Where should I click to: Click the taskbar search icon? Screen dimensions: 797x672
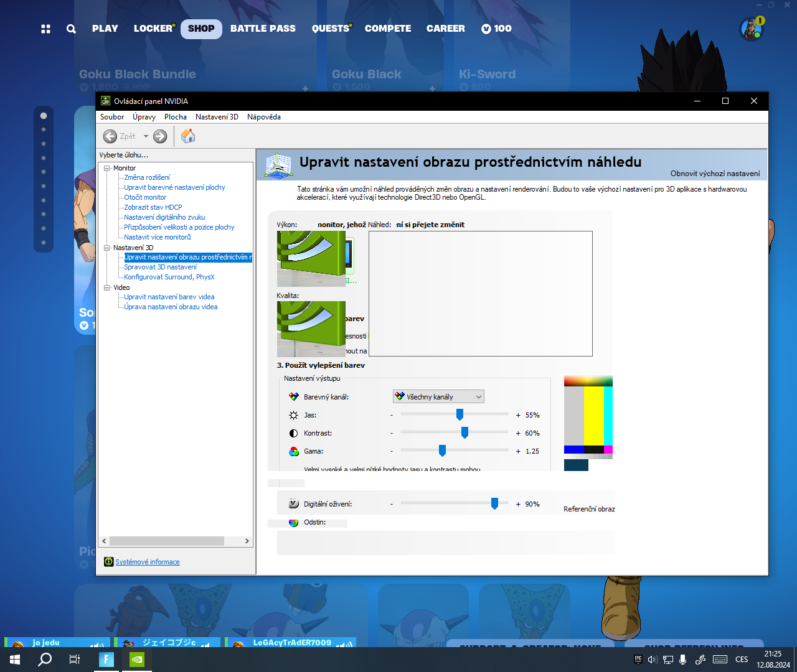tap(45, 660)
